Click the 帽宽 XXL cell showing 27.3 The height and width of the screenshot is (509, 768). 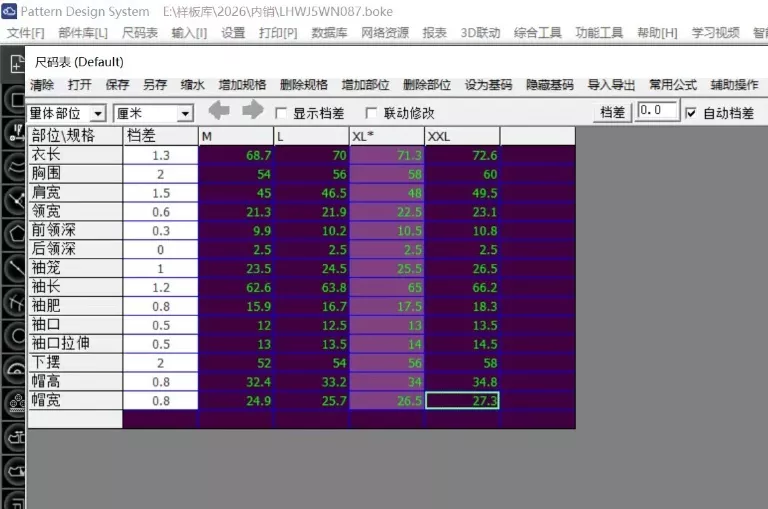[462, 401]
